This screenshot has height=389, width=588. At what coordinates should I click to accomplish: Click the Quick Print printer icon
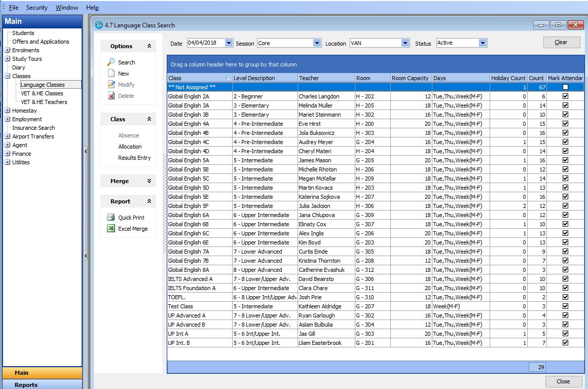tap(111, 218)
